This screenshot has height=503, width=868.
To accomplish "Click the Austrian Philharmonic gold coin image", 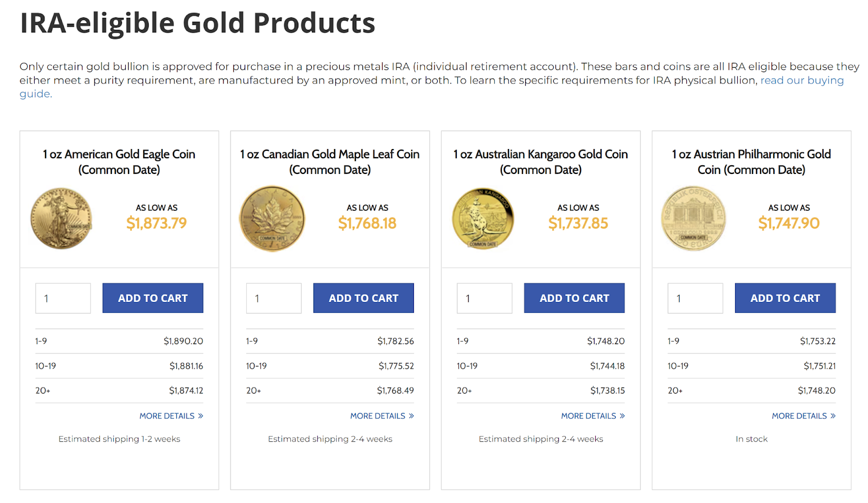I will 693,218.
